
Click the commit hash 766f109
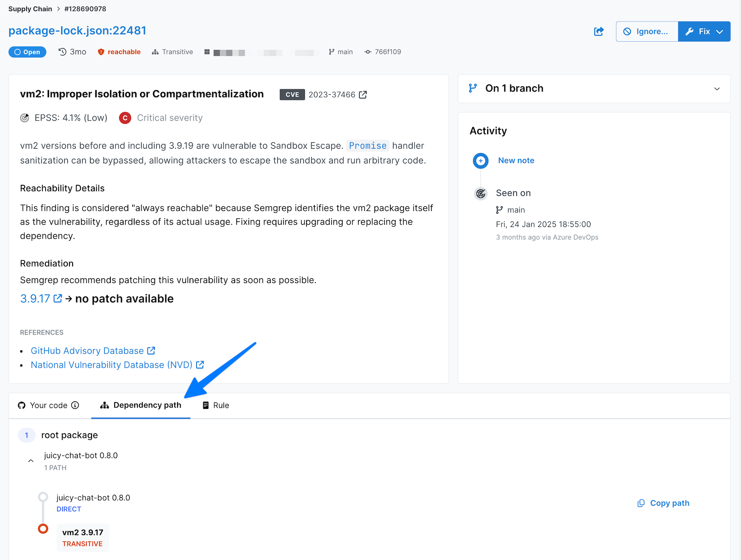pyautogui.click(x=388, y=52)
